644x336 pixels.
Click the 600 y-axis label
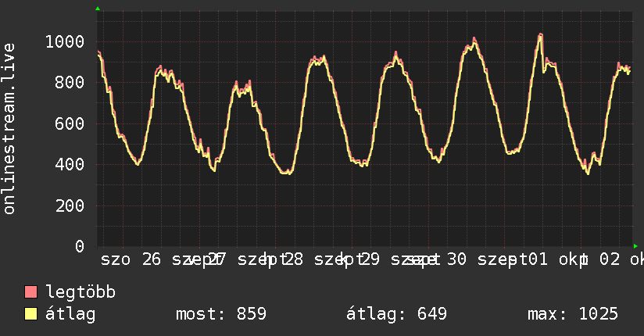click(x=70, y=123)
